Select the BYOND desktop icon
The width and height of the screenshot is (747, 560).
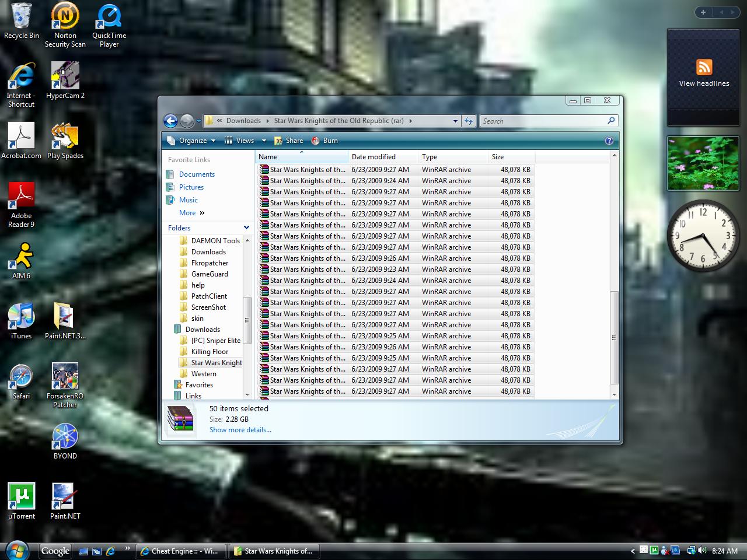coord(65,441)
